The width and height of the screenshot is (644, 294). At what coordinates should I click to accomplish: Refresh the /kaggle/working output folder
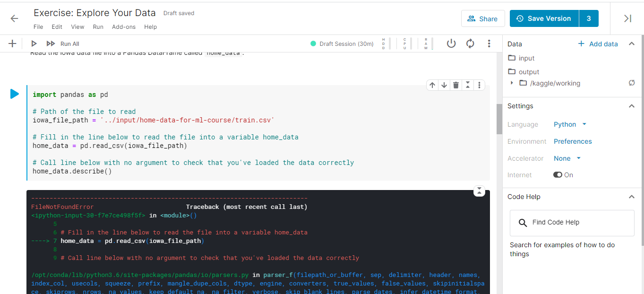point(632,83)
